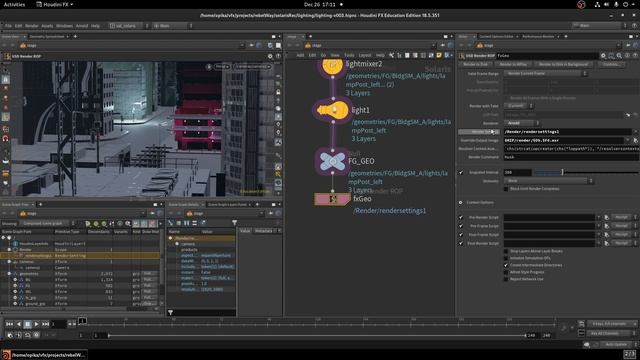Screen dimensions: 640x360
Task: Select the lightmixer2 node icon
Action: 332,65
